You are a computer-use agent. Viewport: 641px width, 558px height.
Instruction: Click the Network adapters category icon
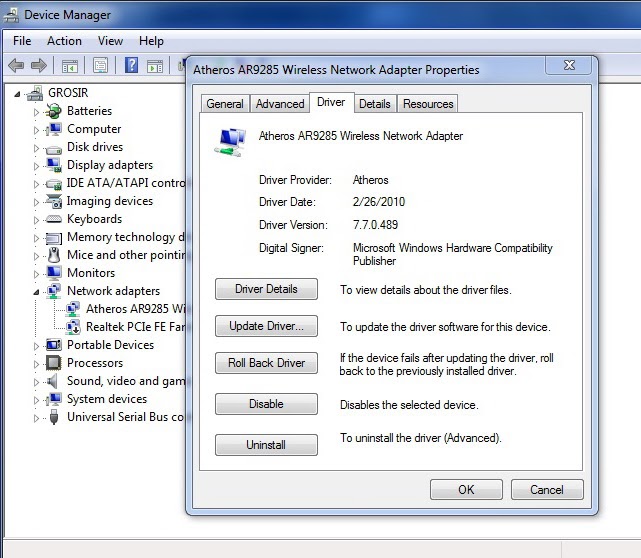[54, 291]
